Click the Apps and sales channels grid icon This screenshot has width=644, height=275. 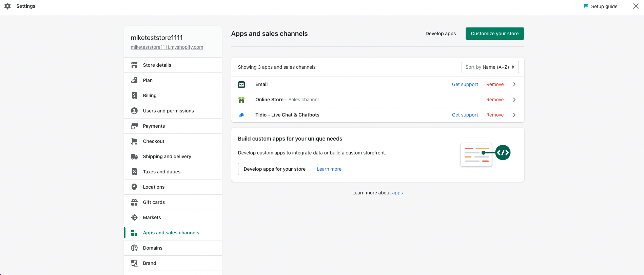click(x=134, y=233)
